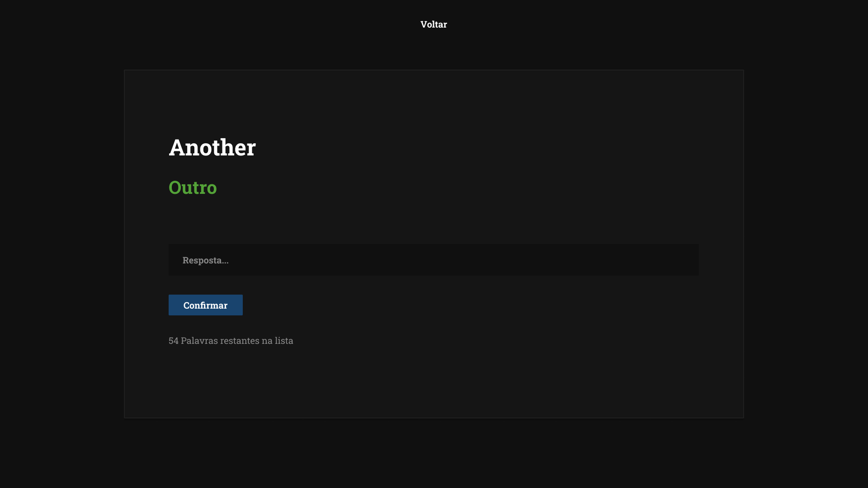Click the Portuguese answer Outro
This screenshot has height=488, width=868.
(x=193, y=188)
